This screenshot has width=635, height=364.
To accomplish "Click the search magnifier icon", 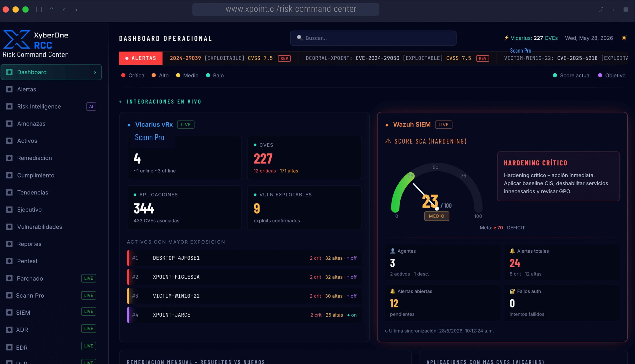I will [x=299, y=38].
